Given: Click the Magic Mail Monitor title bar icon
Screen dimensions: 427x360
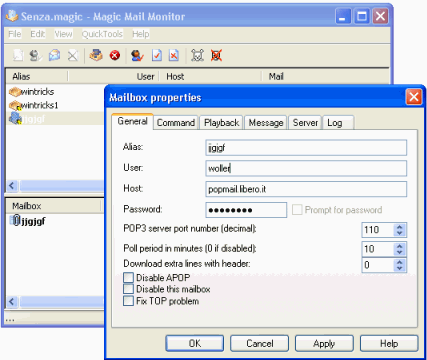Looking at the screenshot, I should [13, 16].
